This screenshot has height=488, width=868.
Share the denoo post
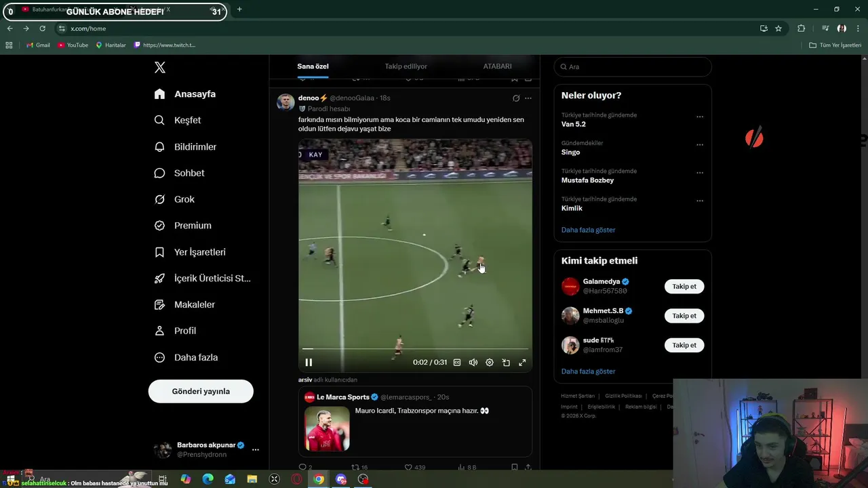click(x=528, y=468)
